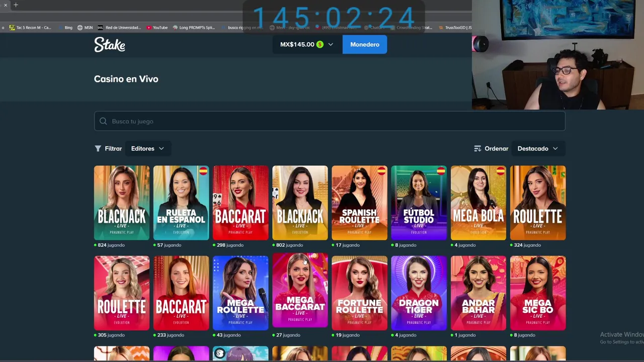The width and height of the screenshot is (644, 362).
Task: Open the TrussTool3D bookmark
Action: (x=455, y=28)
